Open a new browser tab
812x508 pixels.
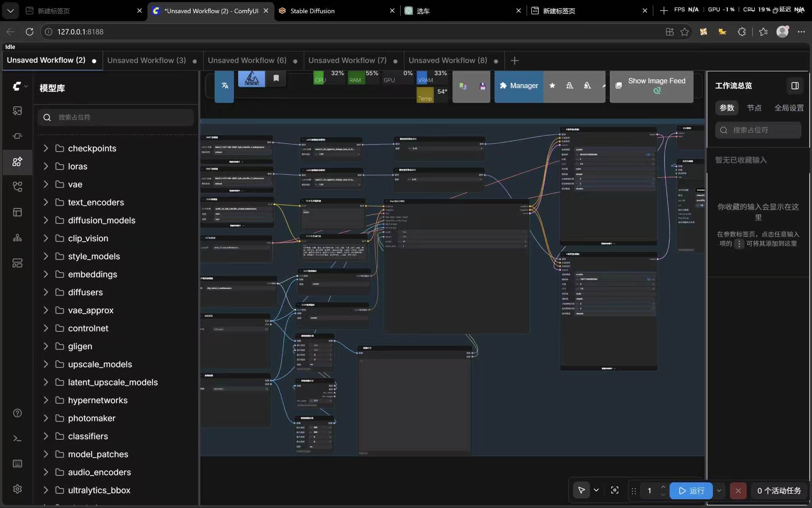[664, 11]
